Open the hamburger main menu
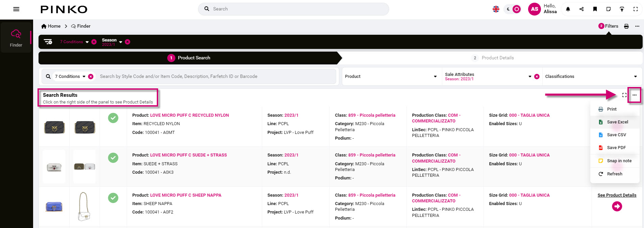Screen dimensions: 644x228 [x=16, y=9]
